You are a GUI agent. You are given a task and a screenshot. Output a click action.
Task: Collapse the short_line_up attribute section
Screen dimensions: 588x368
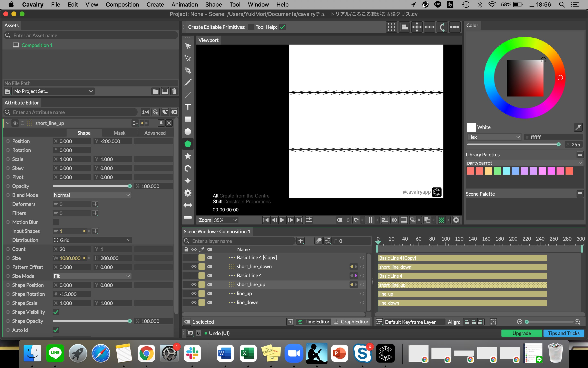[8, 123]
